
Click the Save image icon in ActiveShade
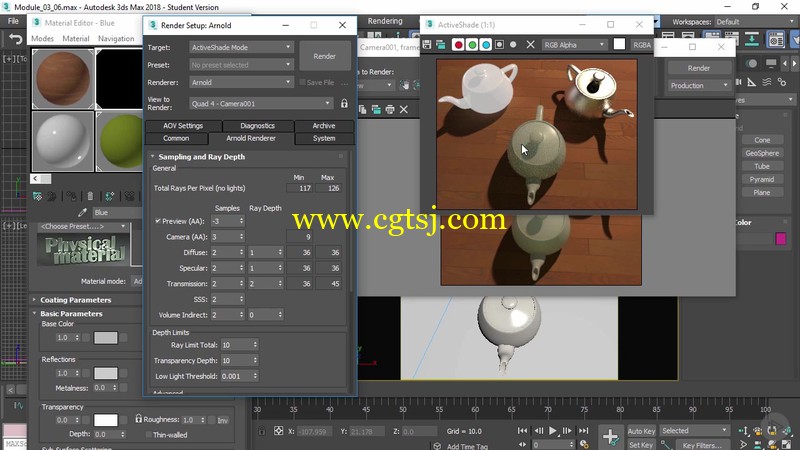tap(427, 45)
